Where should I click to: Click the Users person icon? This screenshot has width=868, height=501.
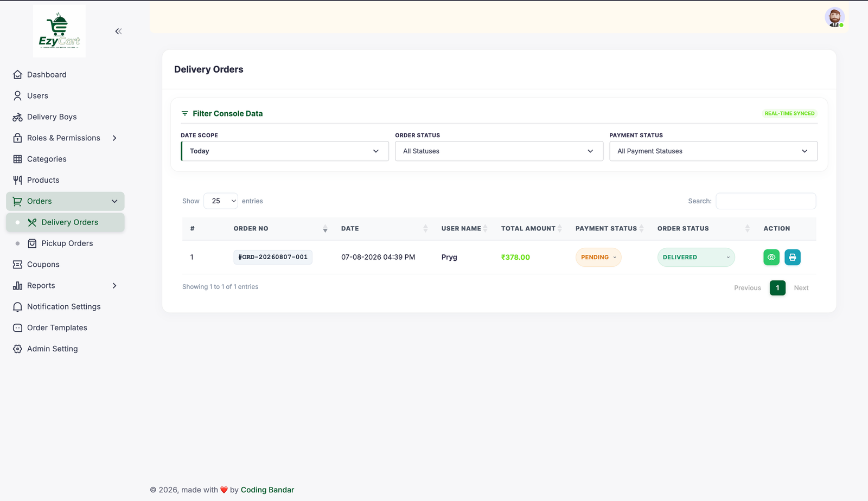(17, 96)
